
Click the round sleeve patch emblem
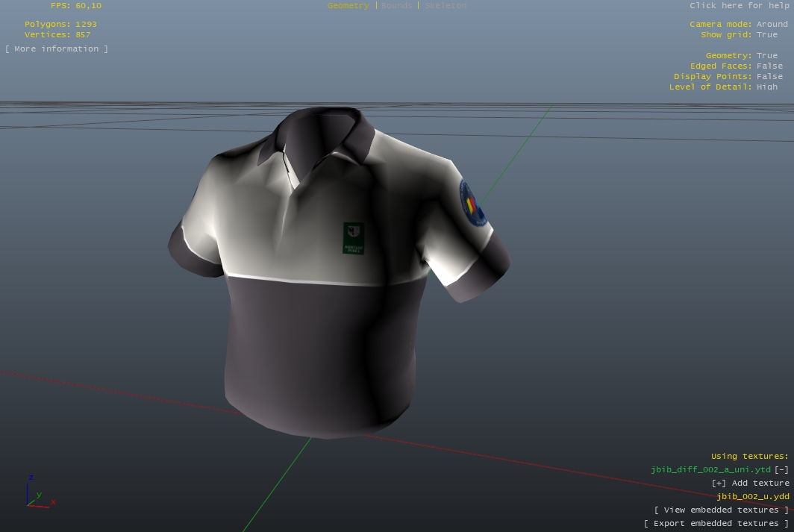pos(472,204)
